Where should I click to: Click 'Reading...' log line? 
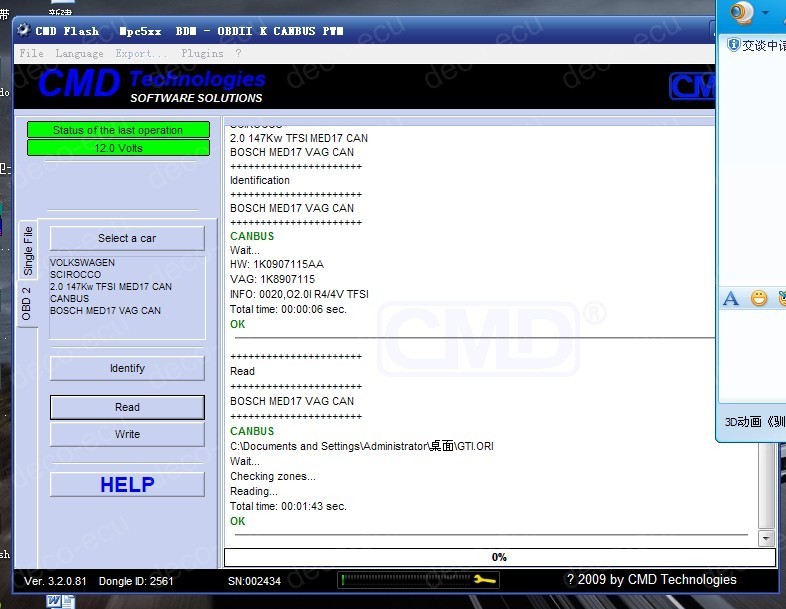point(254,491)
